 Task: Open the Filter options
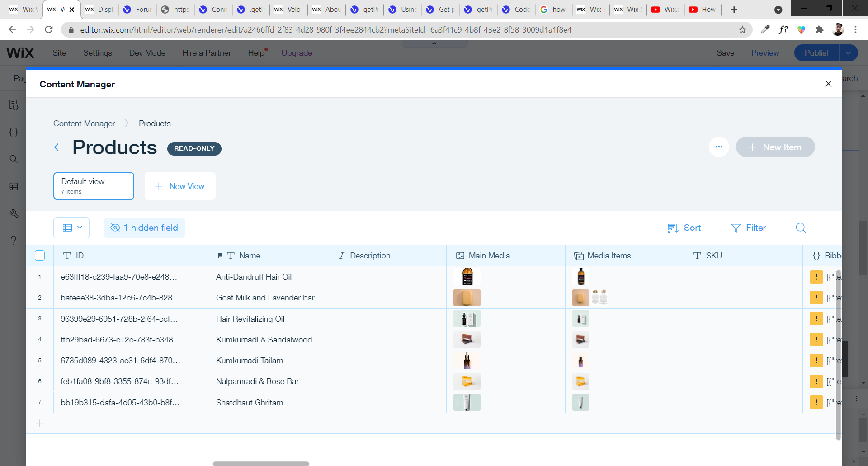(749, 228)
